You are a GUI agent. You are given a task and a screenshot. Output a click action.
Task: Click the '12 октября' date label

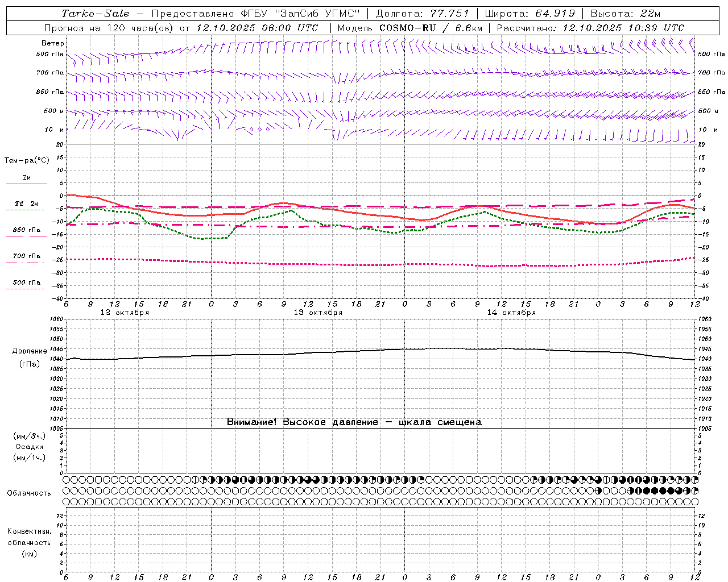[125, 313]
